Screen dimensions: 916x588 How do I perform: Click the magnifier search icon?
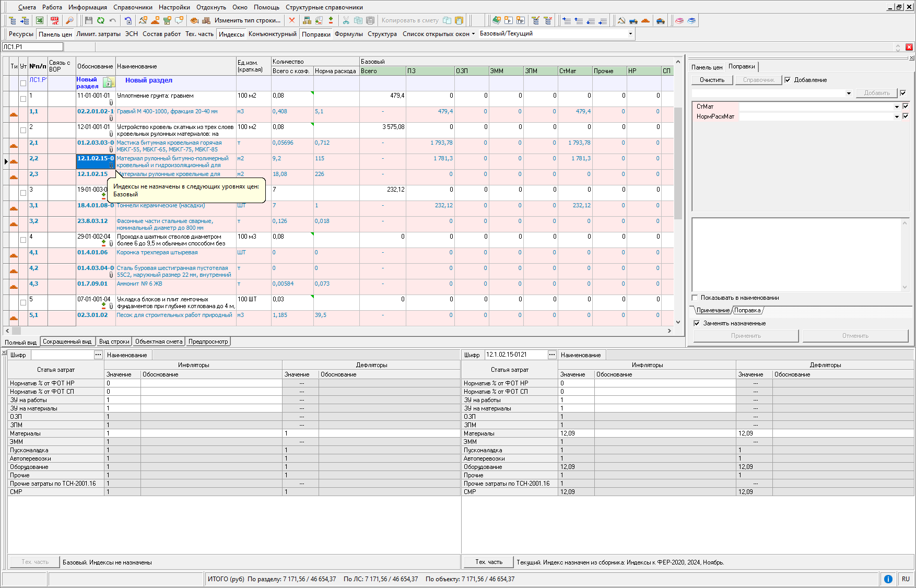pyautogui.click(x=69, y=20)
